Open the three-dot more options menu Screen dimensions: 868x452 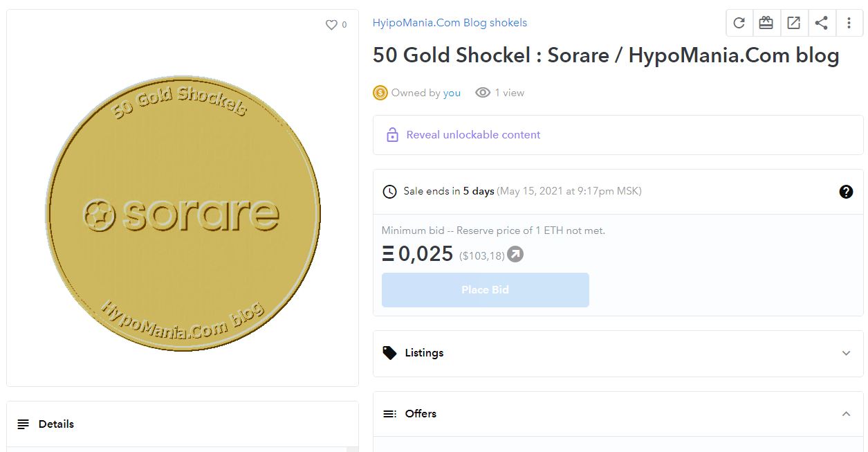(849, 23)
